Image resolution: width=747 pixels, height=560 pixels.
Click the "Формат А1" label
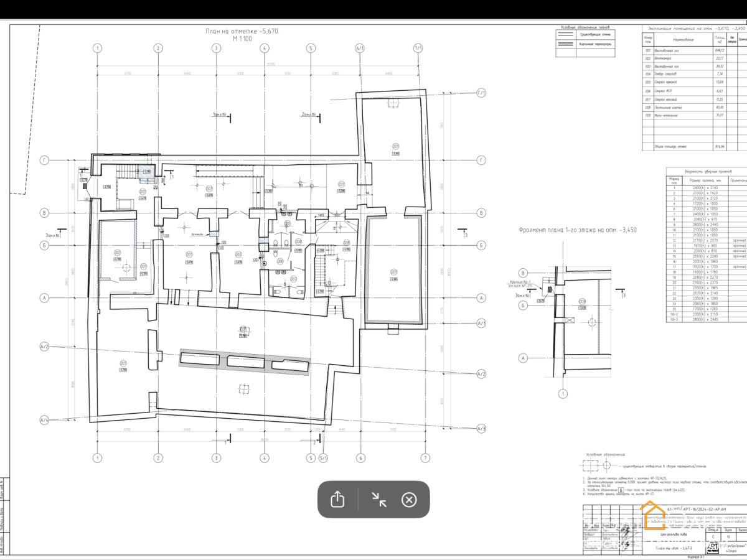click(x=695, y=557)
